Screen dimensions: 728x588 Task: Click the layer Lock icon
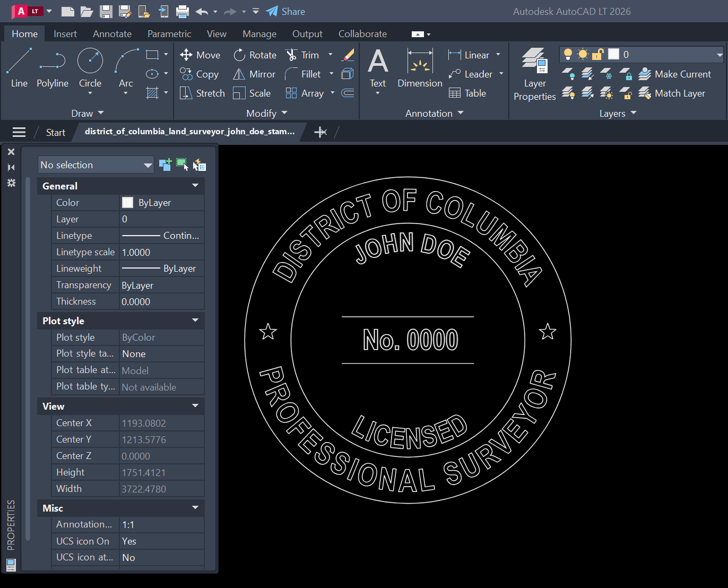coord(626,74)
